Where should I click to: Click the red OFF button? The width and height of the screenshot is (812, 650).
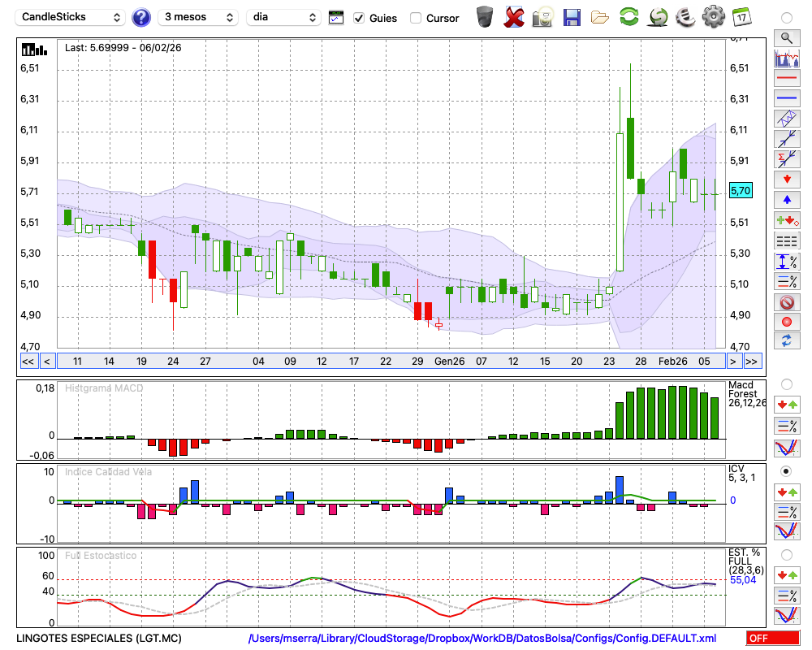[772, 638]
